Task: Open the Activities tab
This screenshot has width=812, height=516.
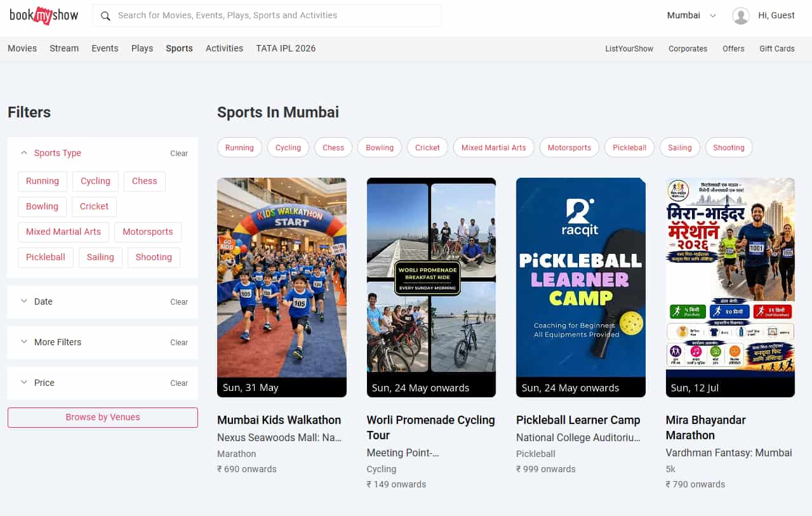Action: (x=224, y=48)
